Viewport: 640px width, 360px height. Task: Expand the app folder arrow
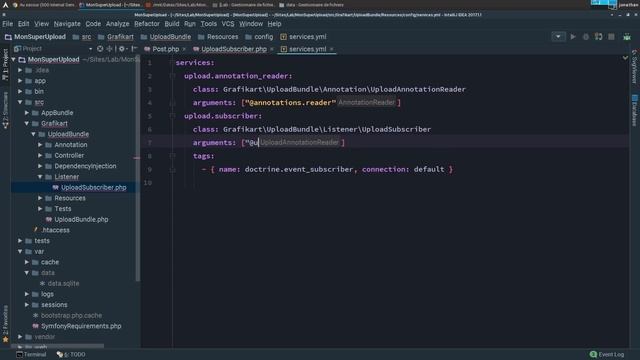click(20, 81)
